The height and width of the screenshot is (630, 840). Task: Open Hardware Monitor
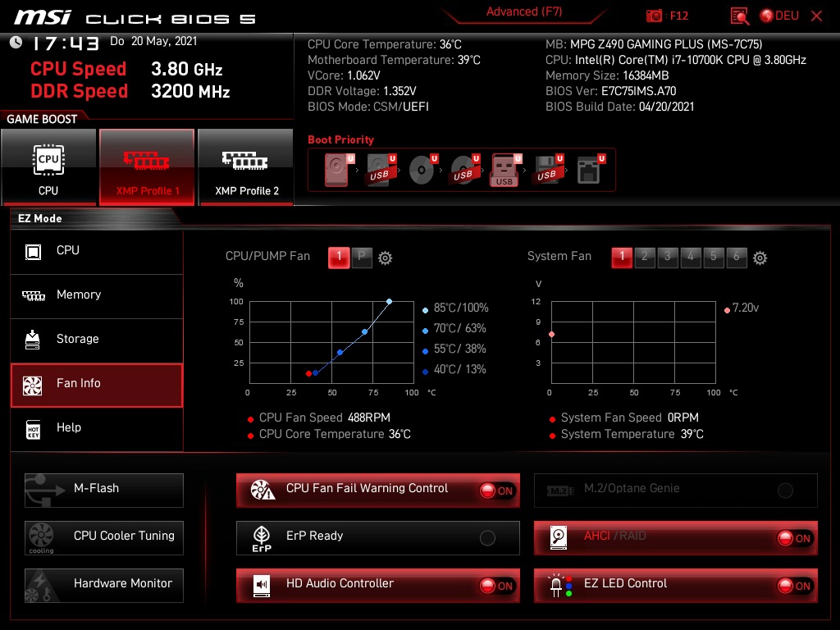[104, 586]
